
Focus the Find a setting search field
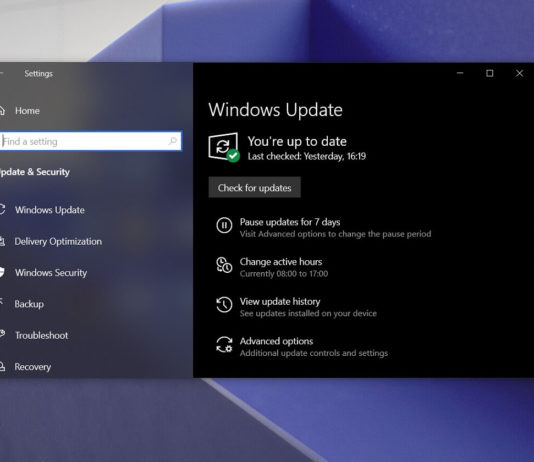click(x=91, y=141)
